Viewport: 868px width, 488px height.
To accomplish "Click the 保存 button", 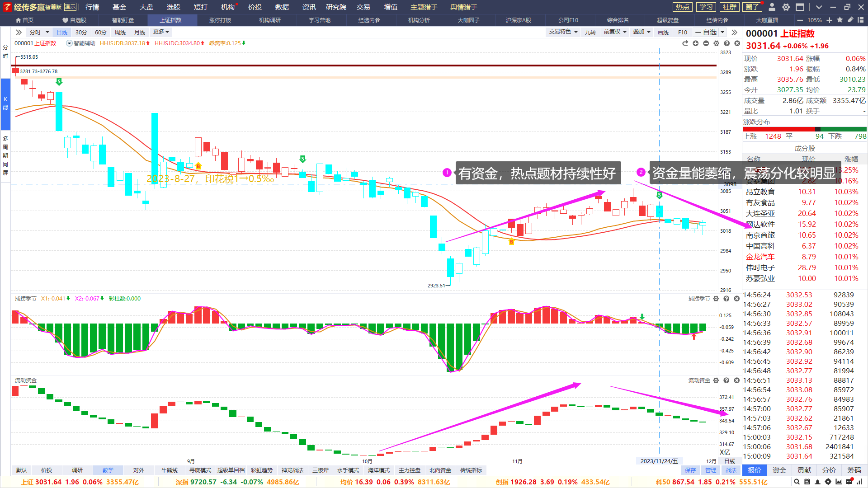I will click(x=690, y=470).
